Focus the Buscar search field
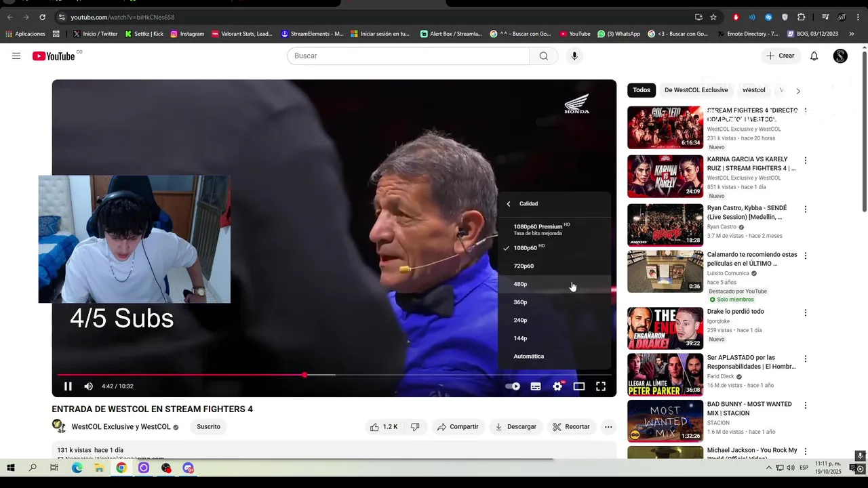Screen dimensions: 868x488 [408, 56]
